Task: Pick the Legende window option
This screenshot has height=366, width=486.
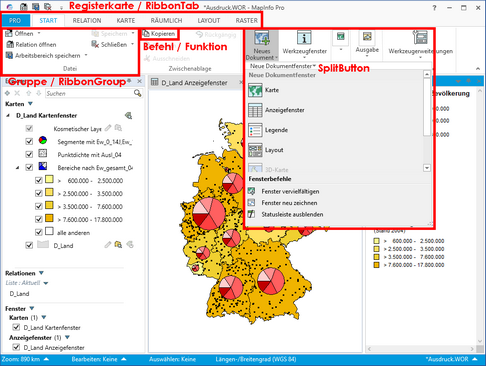Action: 276,130
